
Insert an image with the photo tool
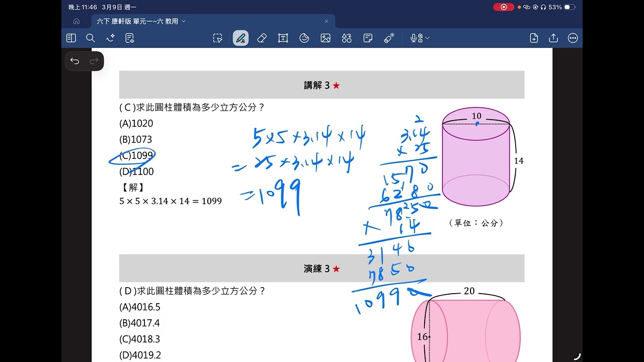[326, 38]
